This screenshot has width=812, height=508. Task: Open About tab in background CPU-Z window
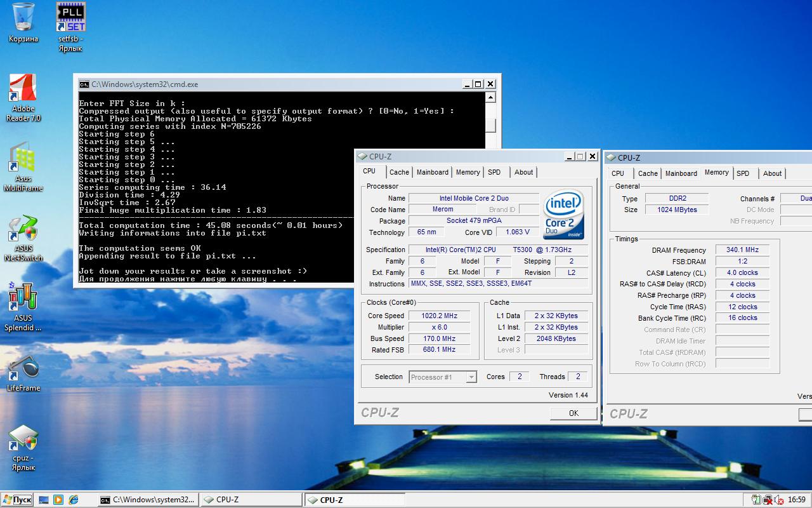click(773, 173)
